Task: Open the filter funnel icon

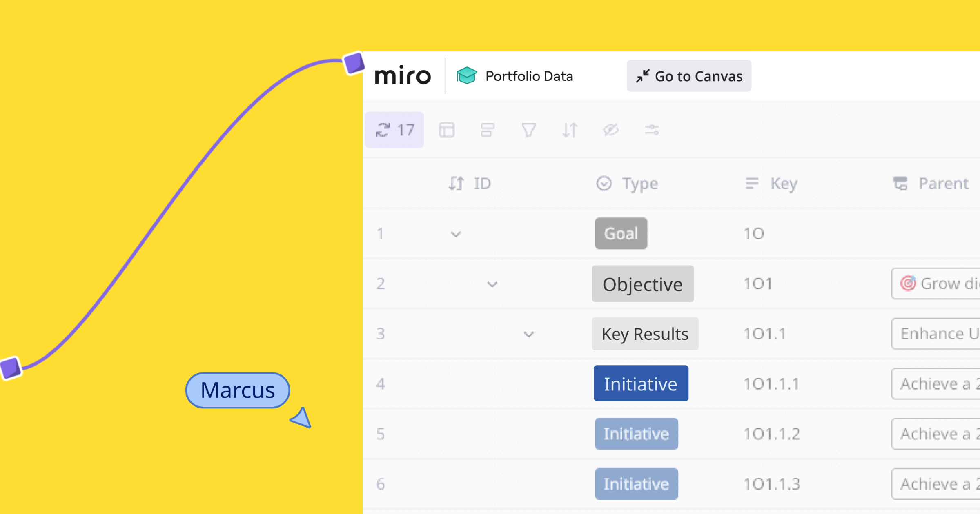Action: click(x=528, y=130)
